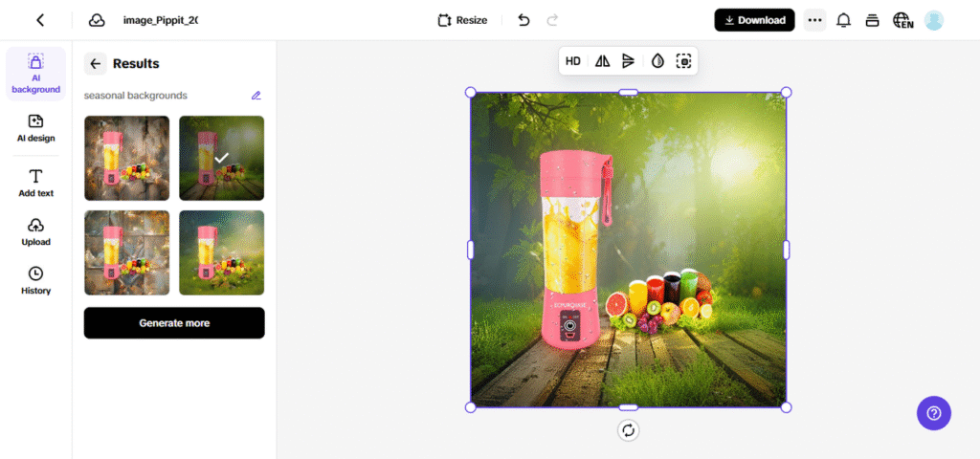The width and height of the screenshot is (980, 459).
Task: Open the AI design tab
Action: [35, 128]
